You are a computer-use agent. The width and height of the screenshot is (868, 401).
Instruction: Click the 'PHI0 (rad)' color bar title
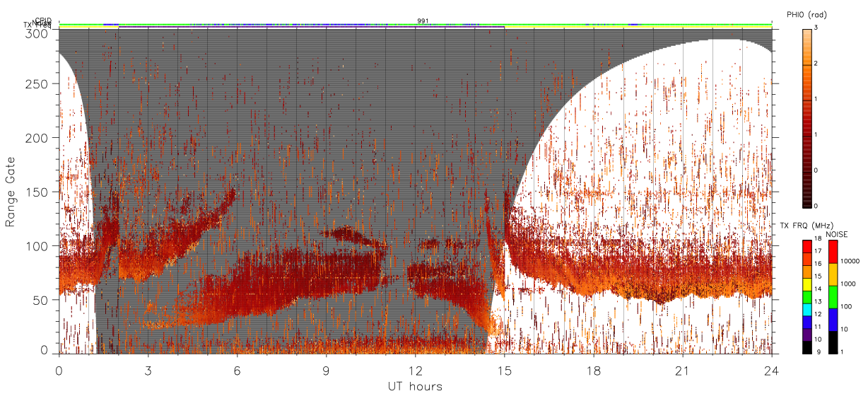[807, 15]
